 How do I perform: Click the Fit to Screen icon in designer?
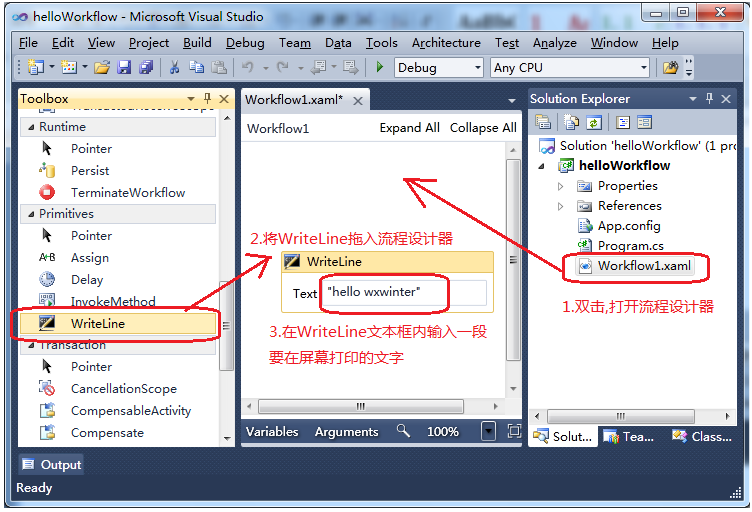(514, 431)
